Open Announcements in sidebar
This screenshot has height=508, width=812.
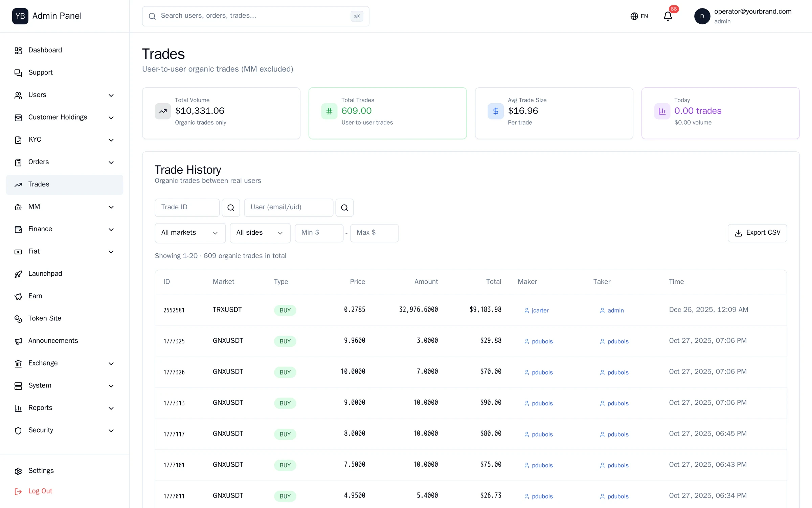(x=65, y=341)
